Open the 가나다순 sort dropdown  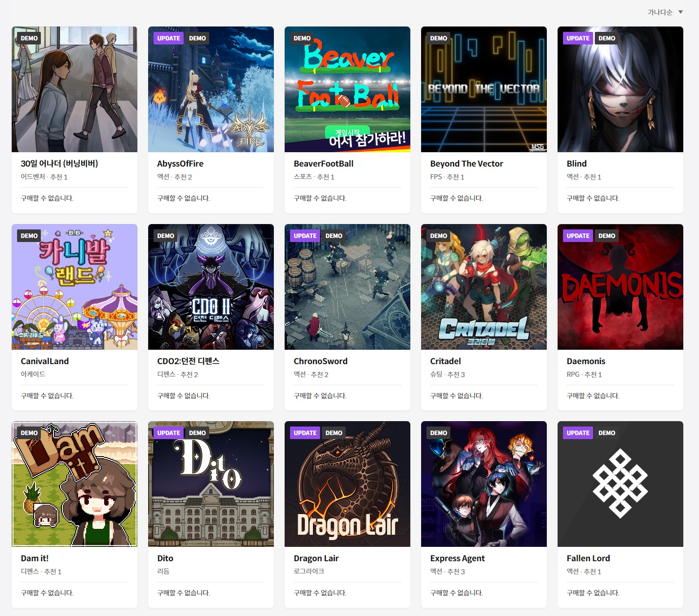coord(664,12)
